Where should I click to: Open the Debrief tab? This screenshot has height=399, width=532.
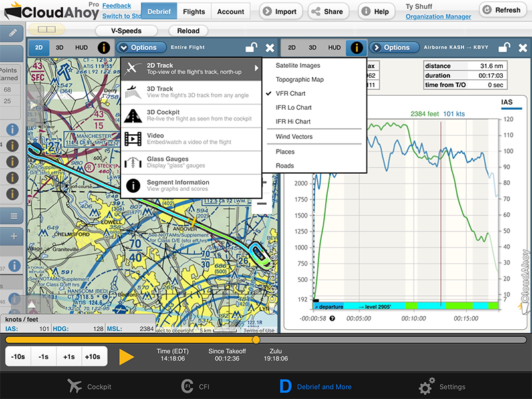tap(159, 11)
